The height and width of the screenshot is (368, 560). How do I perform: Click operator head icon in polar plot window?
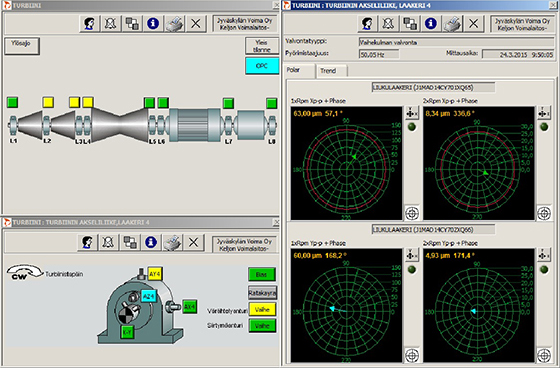click(x=367, y=24)
